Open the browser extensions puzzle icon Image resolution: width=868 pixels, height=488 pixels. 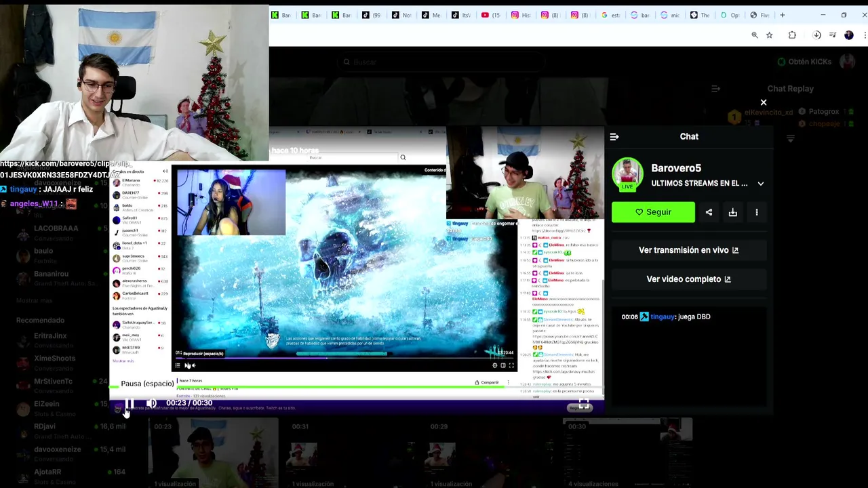click(x=792, y=35)
